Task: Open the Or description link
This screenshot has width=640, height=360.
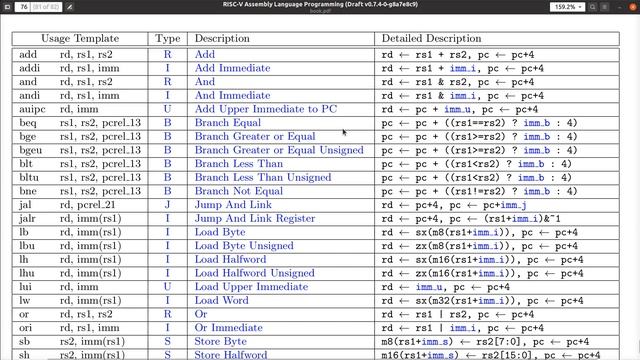Action: click(201, 314)
